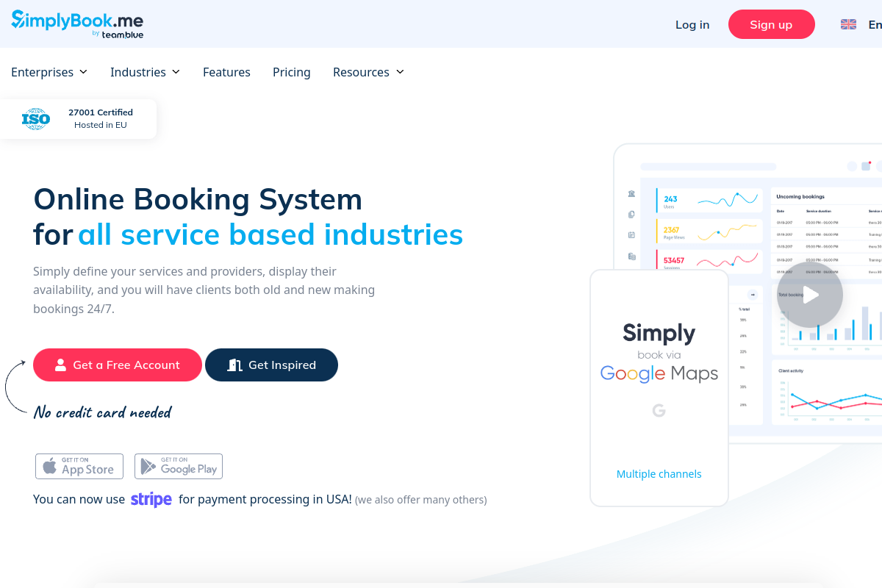This screenshot has height=588, width=882.
Task: Open the SimplyBook.me logo homepage link
Action: [x=77, y=23]
